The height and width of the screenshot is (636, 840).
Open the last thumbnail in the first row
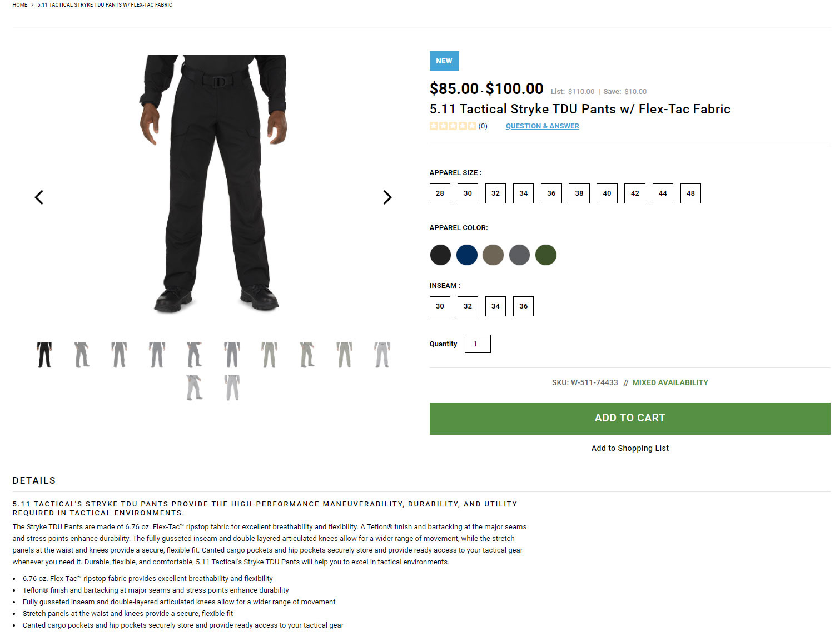(382, 355)
